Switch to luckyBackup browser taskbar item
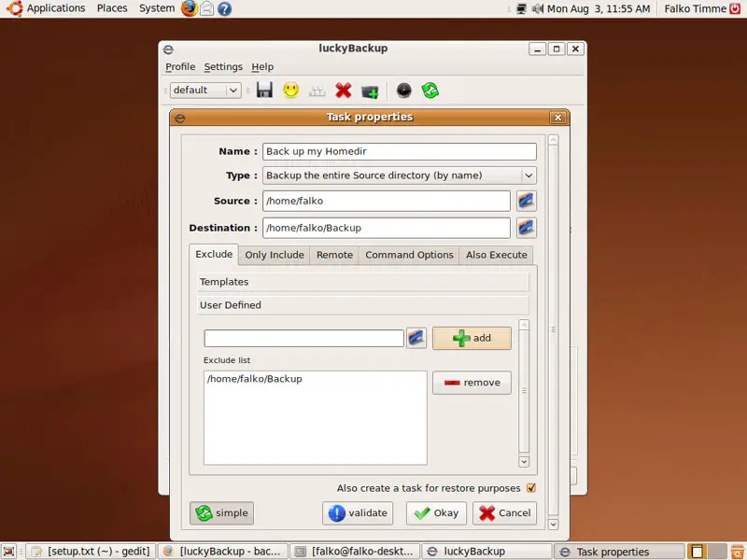 (x=223, y=552)
